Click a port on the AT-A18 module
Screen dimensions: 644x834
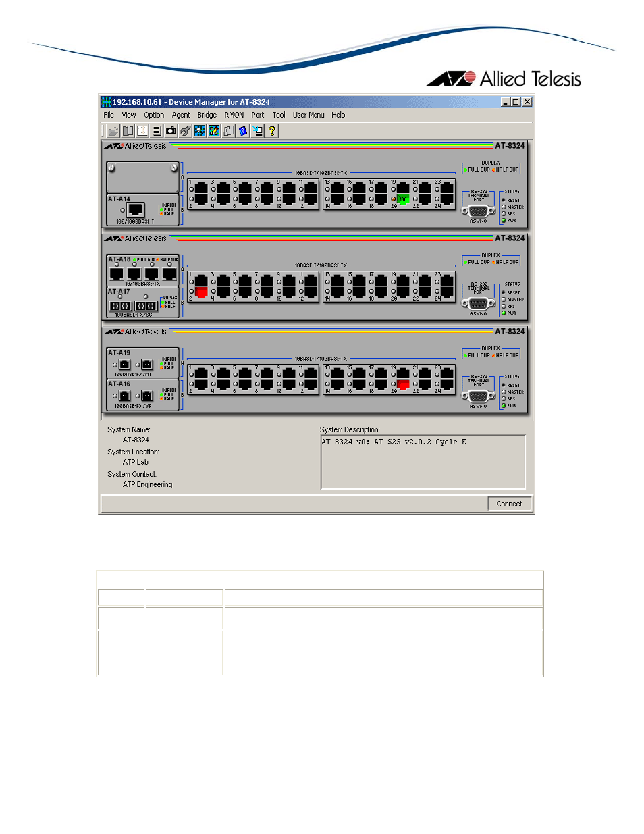(x=117, y=273)
